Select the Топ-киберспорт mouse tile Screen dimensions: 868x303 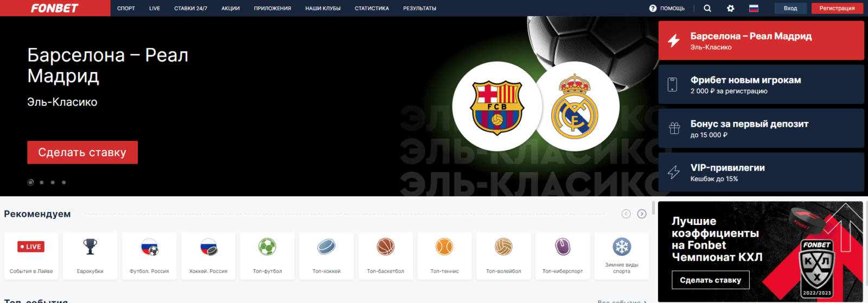tap(563, 256)
